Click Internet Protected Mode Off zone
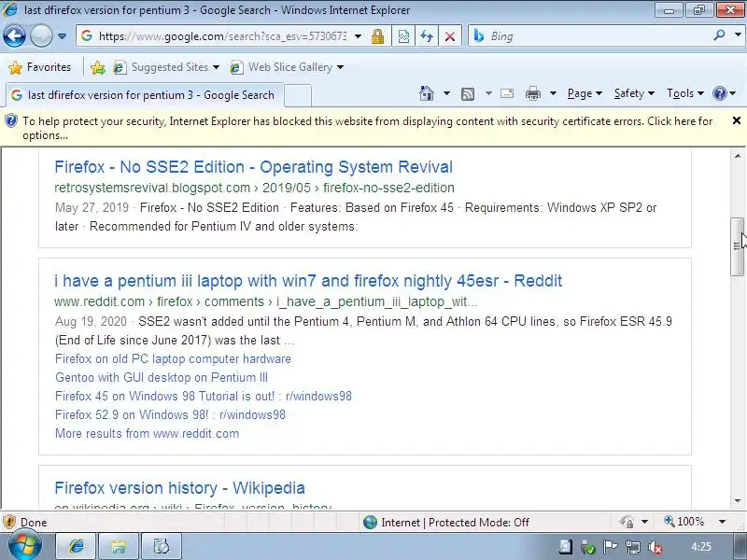747x560 pixels. pyautogui.click(x=446, y=523)
